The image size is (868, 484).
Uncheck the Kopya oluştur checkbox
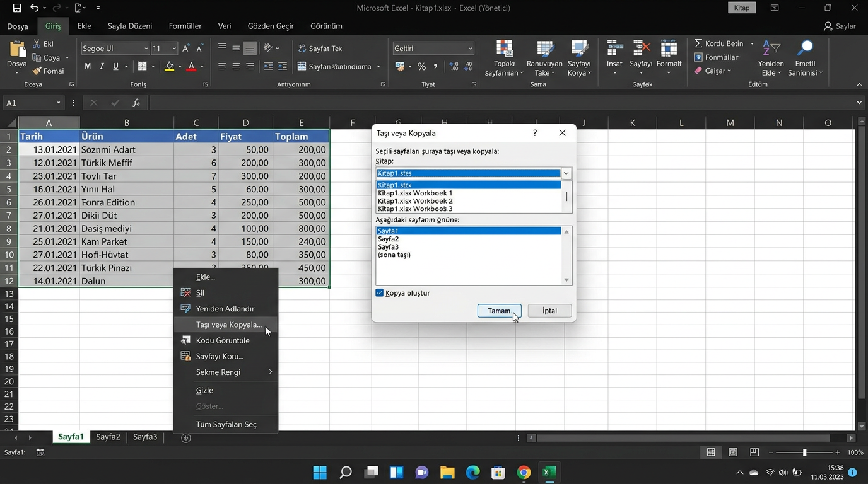pos(380,293)
